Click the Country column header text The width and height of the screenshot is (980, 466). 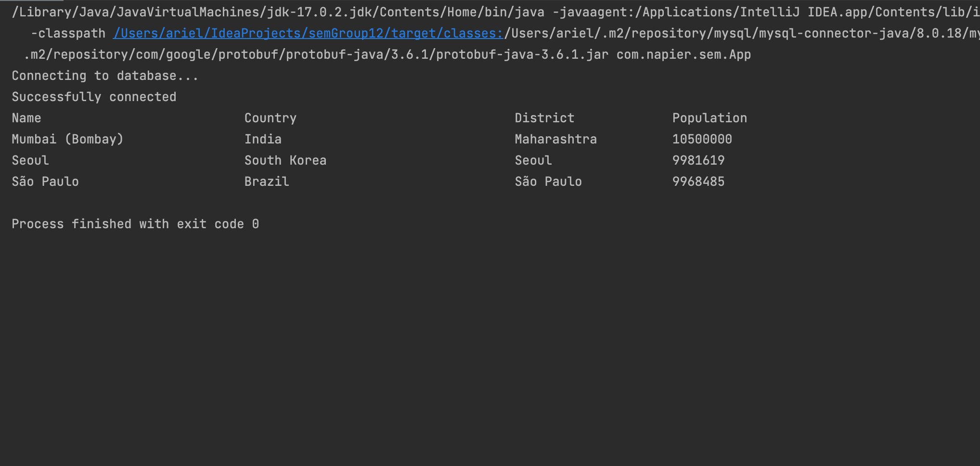click(271, 118)
